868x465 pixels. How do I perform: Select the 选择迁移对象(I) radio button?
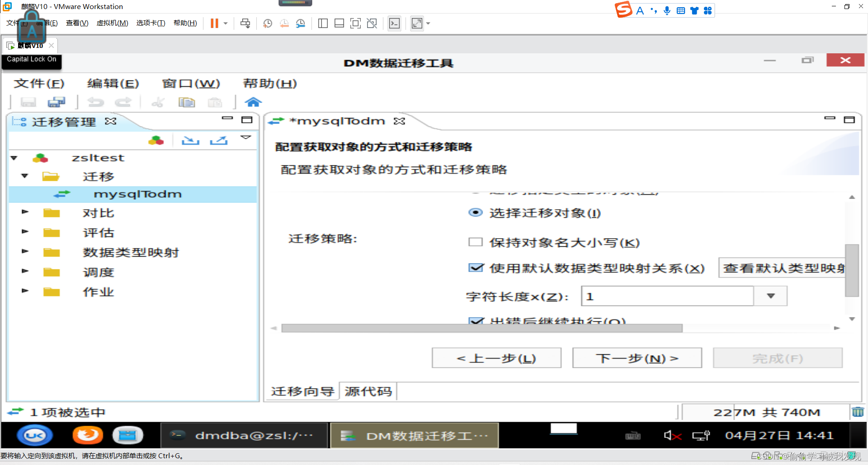476,212
